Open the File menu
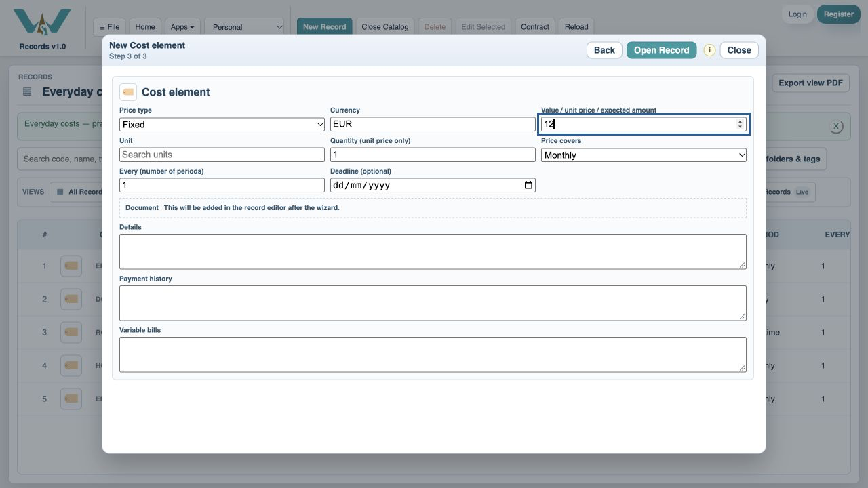868x488 pixels. (x=109, y=27)
